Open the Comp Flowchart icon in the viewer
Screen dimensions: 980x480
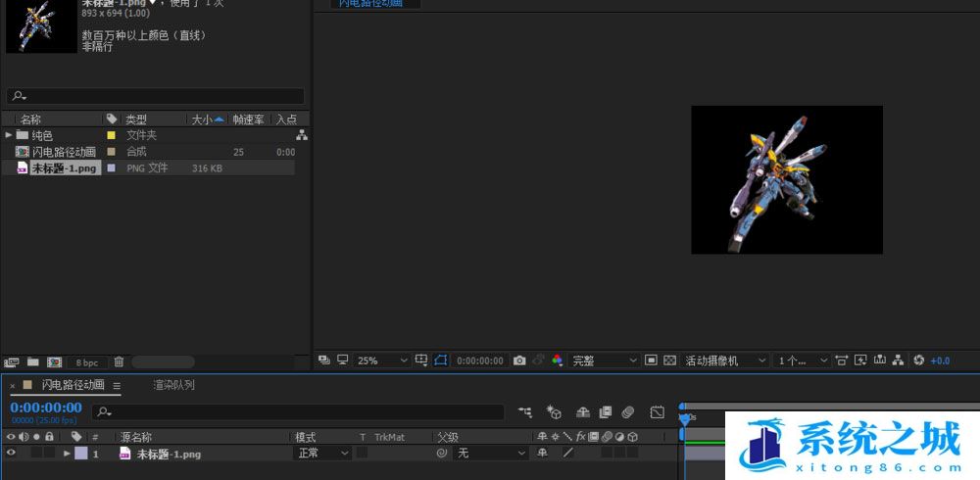tap(898, 360)
